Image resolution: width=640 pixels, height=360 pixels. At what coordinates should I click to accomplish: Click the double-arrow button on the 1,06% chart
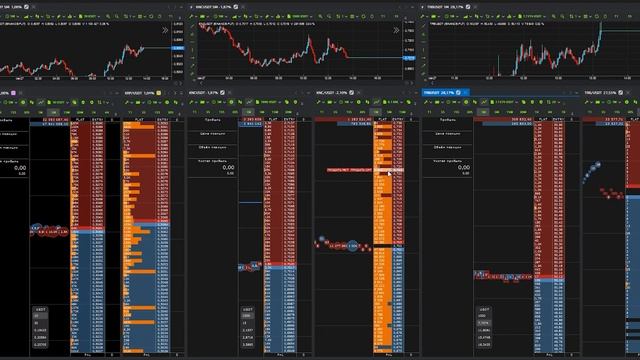[x=165, y=30]
